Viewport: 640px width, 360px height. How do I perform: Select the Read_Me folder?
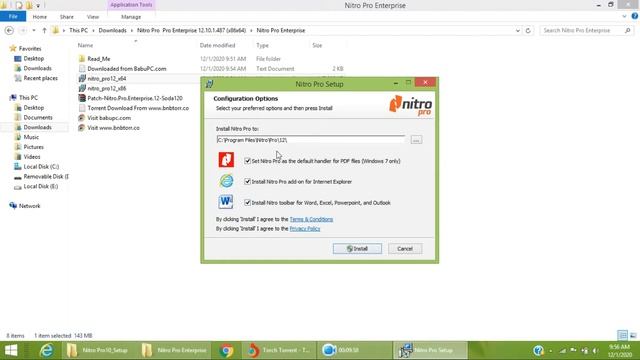(x=98, y=59)
